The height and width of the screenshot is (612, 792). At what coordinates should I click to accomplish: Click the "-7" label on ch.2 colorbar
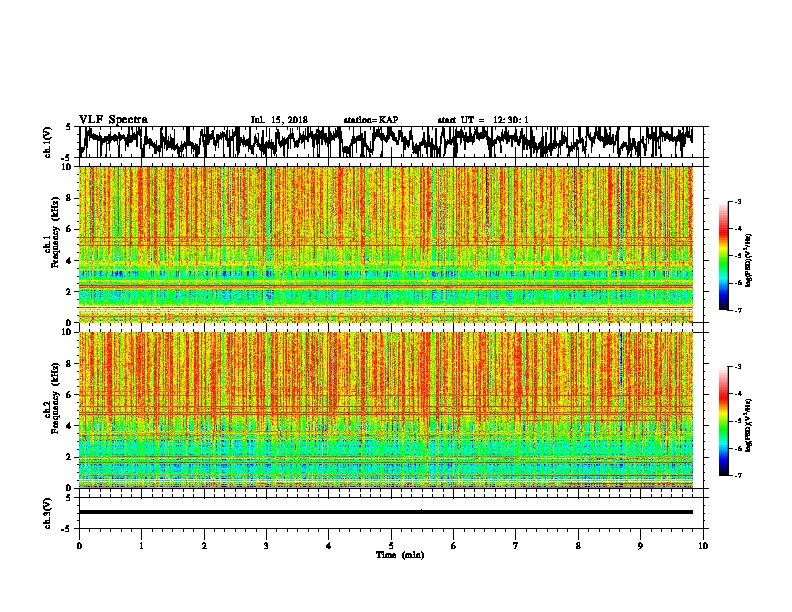coord(738,476)
